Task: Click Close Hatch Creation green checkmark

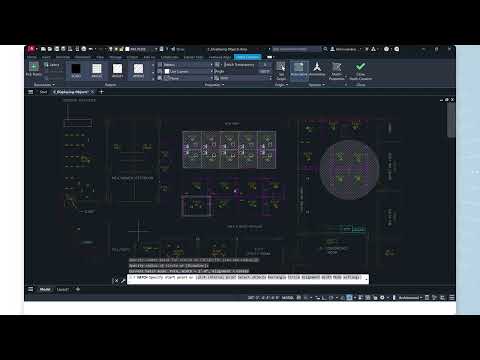Action: click(x=361, y=71)
